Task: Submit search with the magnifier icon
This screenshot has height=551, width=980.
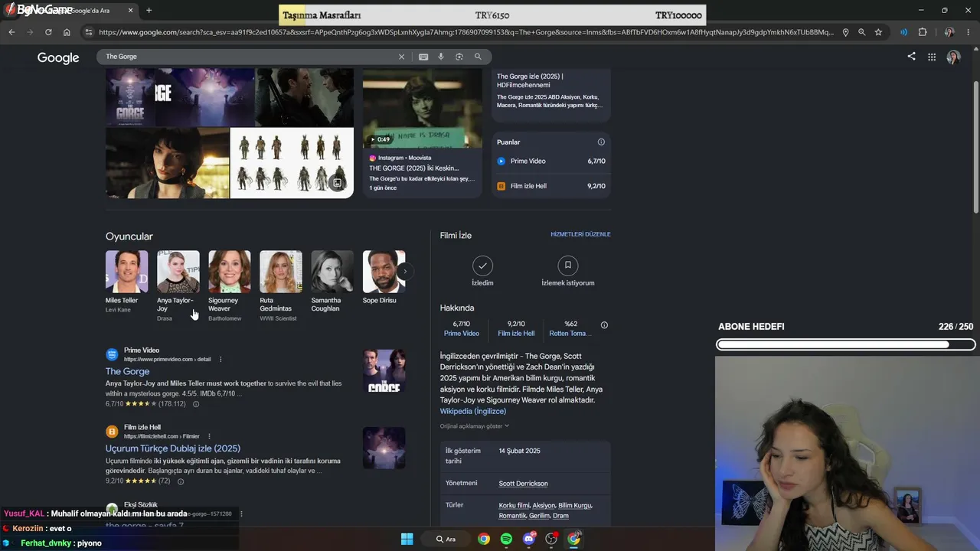Action: tap(478, 57)
